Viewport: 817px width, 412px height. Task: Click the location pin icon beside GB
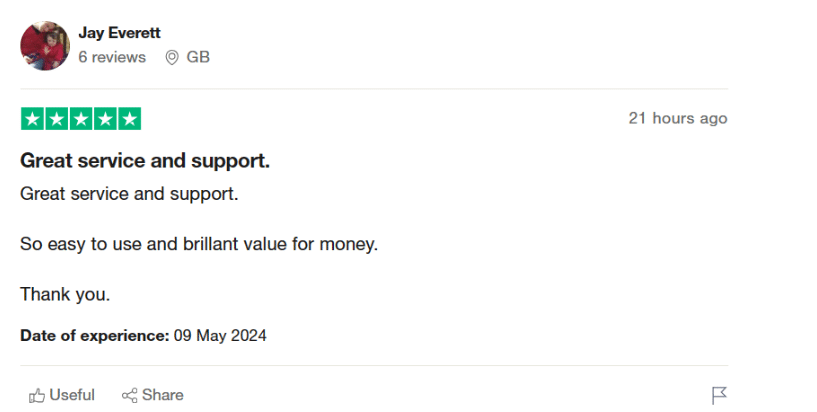click(171, 57)
